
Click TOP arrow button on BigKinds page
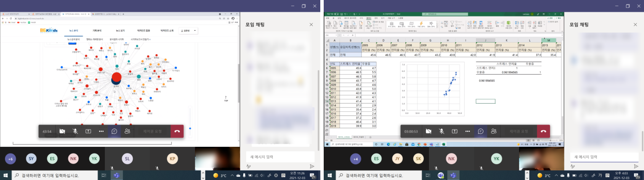pyautogui.click(x=226, y=99)
